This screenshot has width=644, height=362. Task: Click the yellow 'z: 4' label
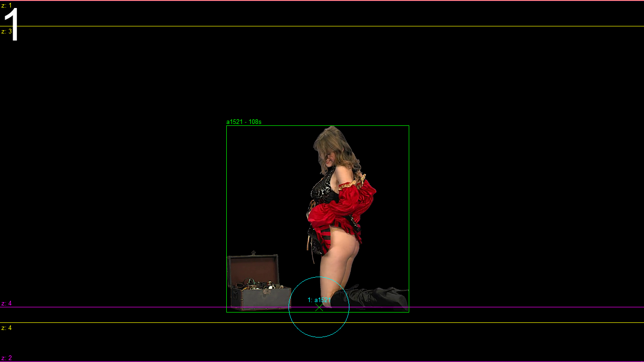pyautogui.click(x=7, y=328)
